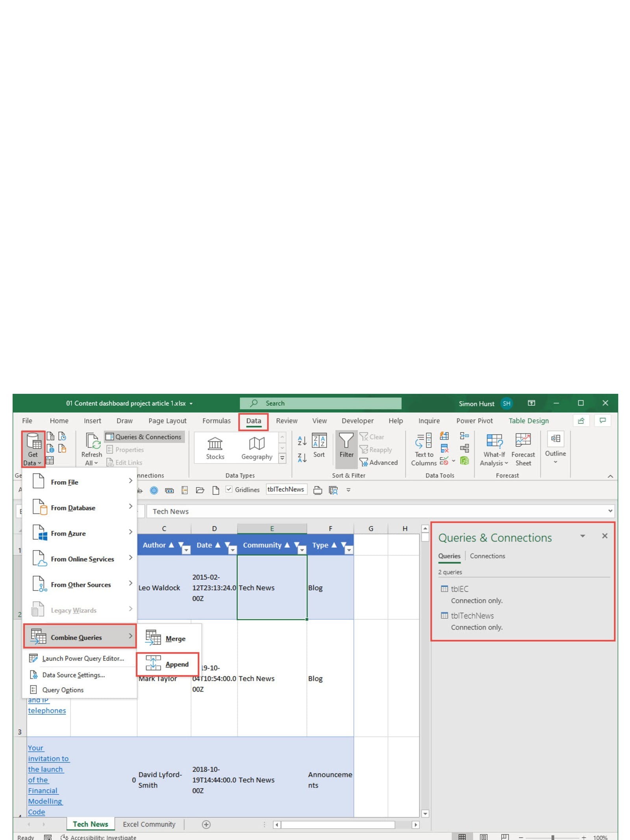Viewport: 630px width, 840px height.
Task: Switch to the Excel Community sheet tab
Action: click(149, 824)
